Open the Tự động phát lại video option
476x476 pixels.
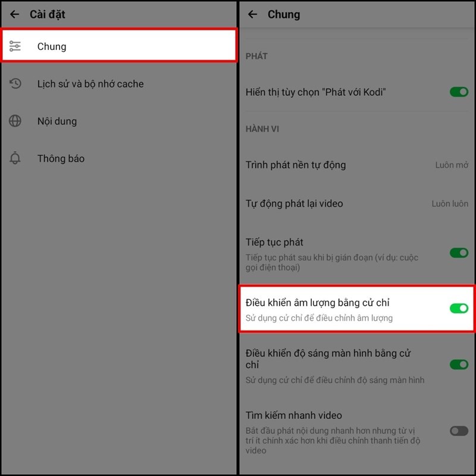coord(356,203)
